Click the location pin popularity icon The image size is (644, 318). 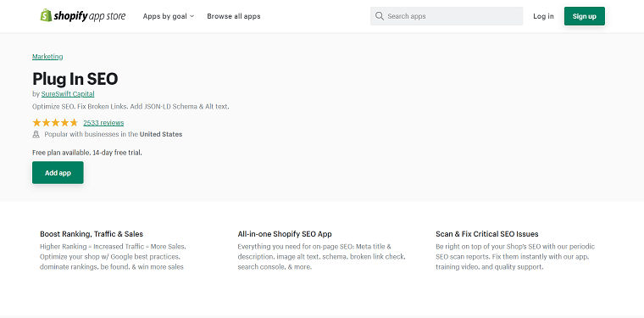pos(36,134)
